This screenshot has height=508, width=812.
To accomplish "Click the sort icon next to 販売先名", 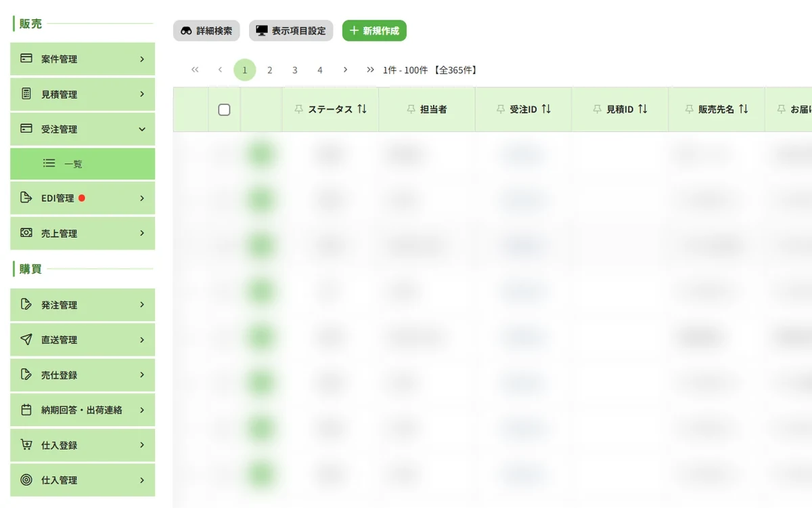I will click(x=743, y=109).
